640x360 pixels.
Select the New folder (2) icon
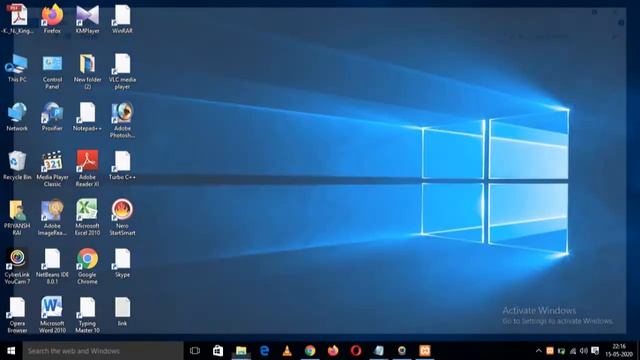tap(87, 71)
